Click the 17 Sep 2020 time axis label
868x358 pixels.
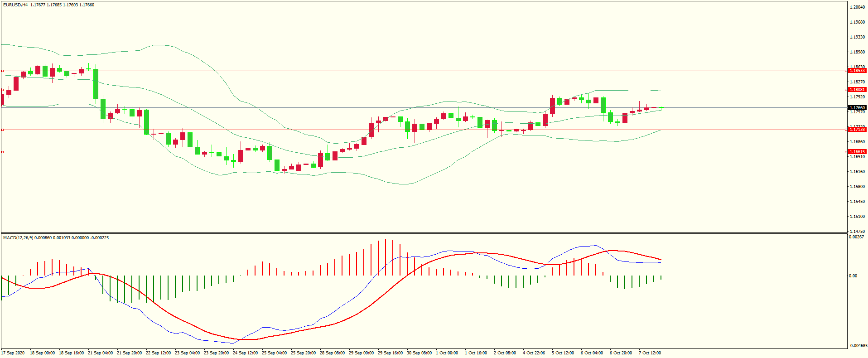pyautogui.click(x=13, y=353)
